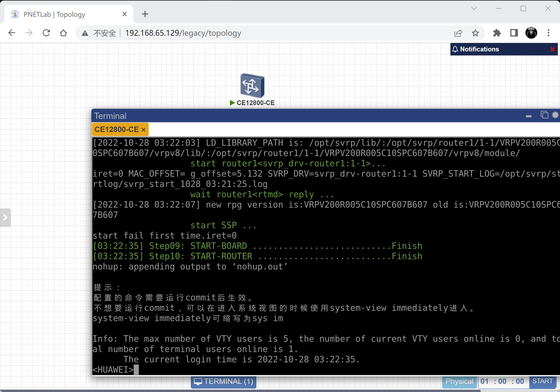Toggle the browser side panel

[514, 33]
